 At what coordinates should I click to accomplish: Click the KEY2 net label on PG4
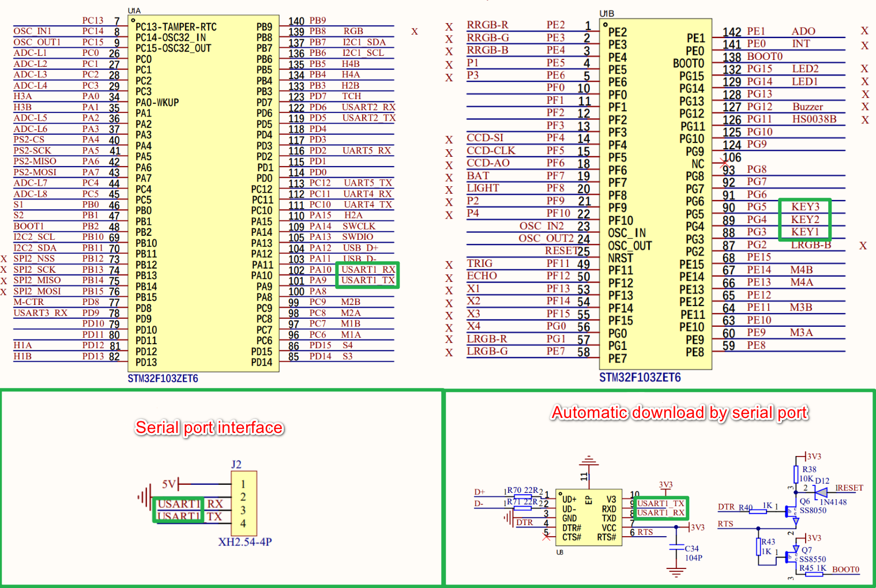(x=805, y=220)
